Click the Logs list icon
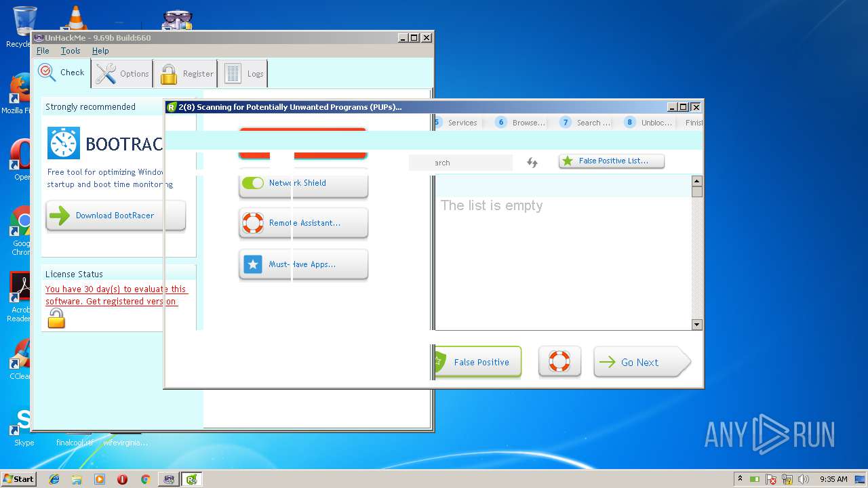The image size is (868, 488). click(233, 74)
